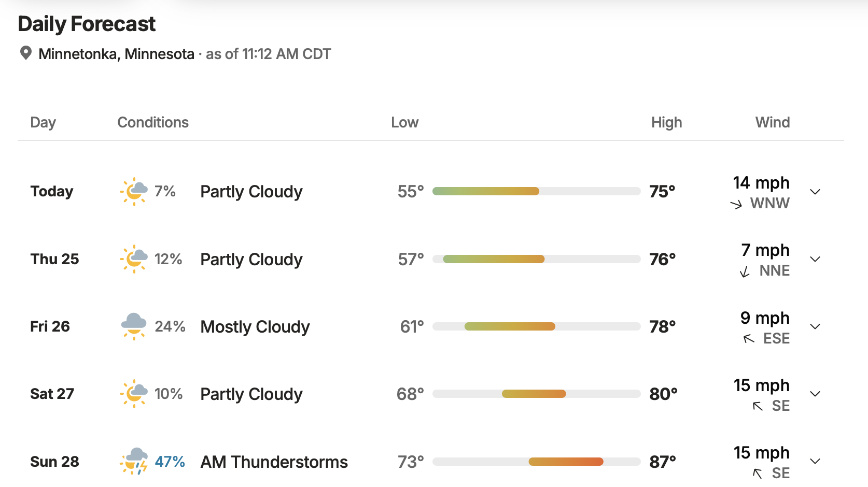Click the WNW wind direction arrow
This screenshot has height=487, width=868.
click(x=736, y=204)
